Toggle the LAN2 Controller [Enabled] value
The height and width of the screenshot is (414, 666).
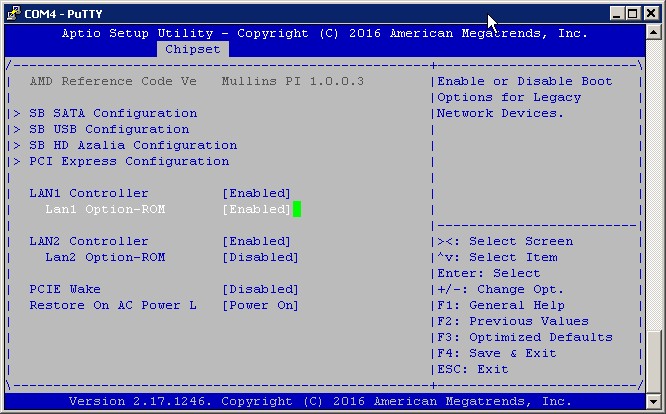point(257,242)
